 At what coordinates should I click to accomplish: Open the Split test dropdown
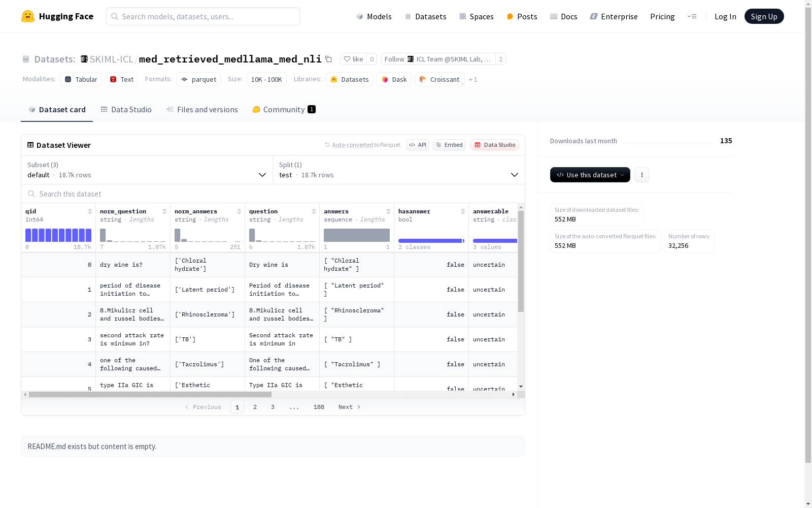pos(399,170)
